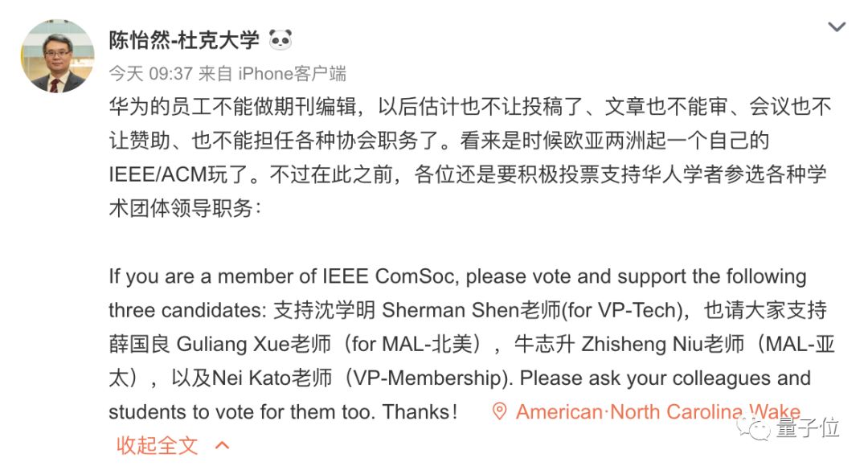The height and width of the screenshot is (466, 868).
Task: Open 陈怡然's profile avatar photo
Action: tap(57, 56)
